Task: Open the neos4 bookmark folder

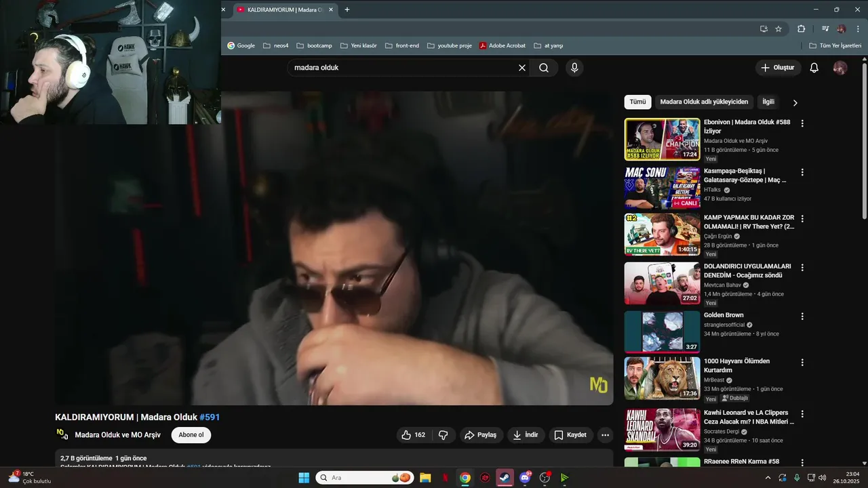Action: [276, 45]
